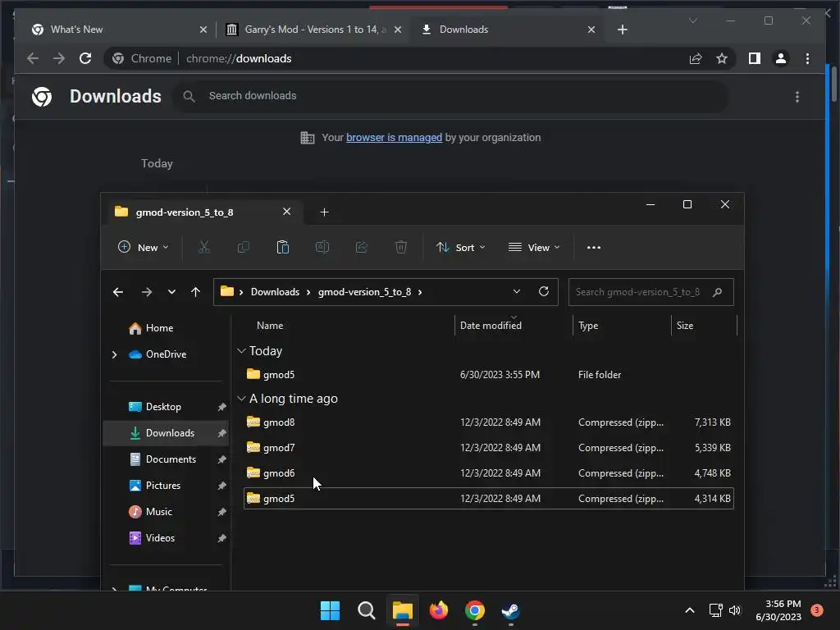The width and height of the screenshot is (840, 630).
Task: Open Chrome side panel icon
Action: point(755,58)
